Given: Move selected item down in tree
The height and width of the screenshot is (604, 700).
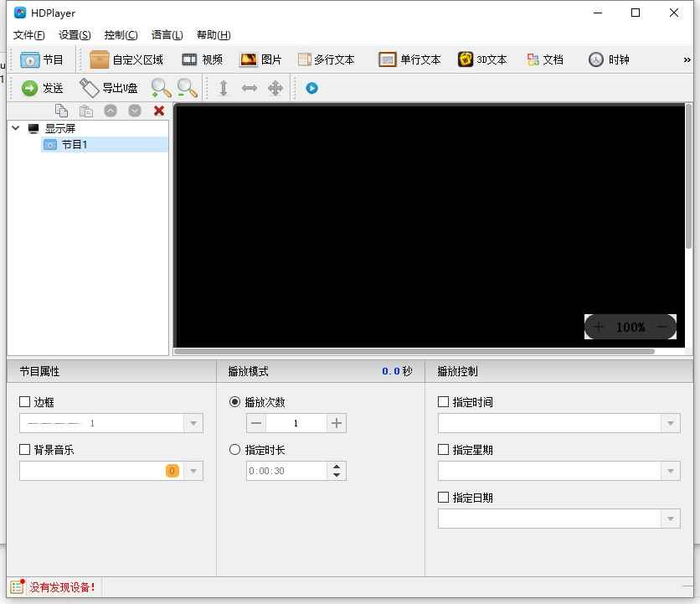Looking at the screenshot, I should (x=134, y=111).
